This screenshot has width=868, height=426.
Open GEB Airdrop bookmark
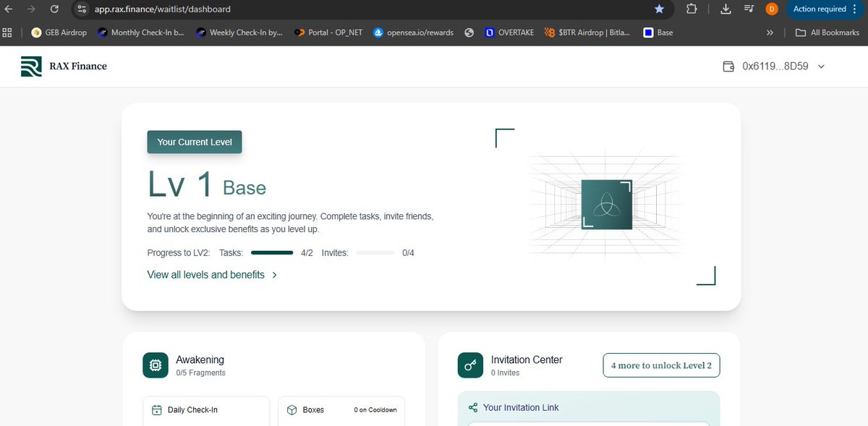point(60,33)
